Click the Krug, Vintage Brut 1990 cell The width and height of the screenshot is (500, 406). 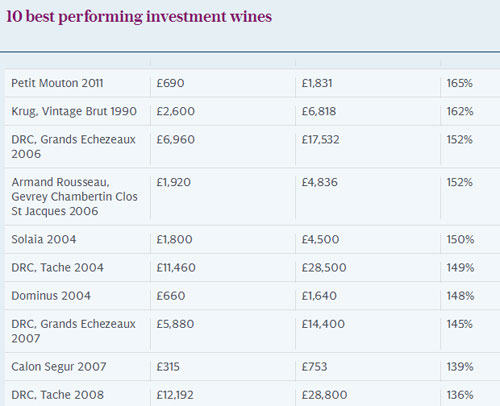coord(74,111)
